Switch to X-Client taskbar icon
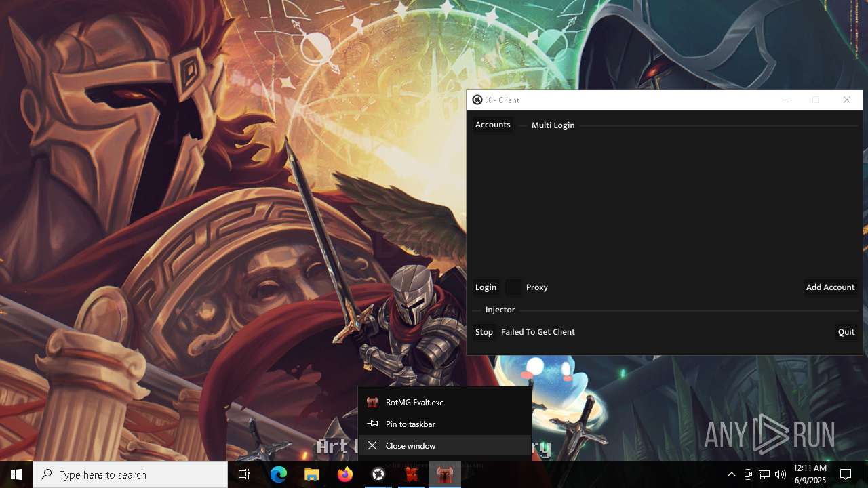Image resolution: width=868 pixels, height=488 pixels. [378, 474]
